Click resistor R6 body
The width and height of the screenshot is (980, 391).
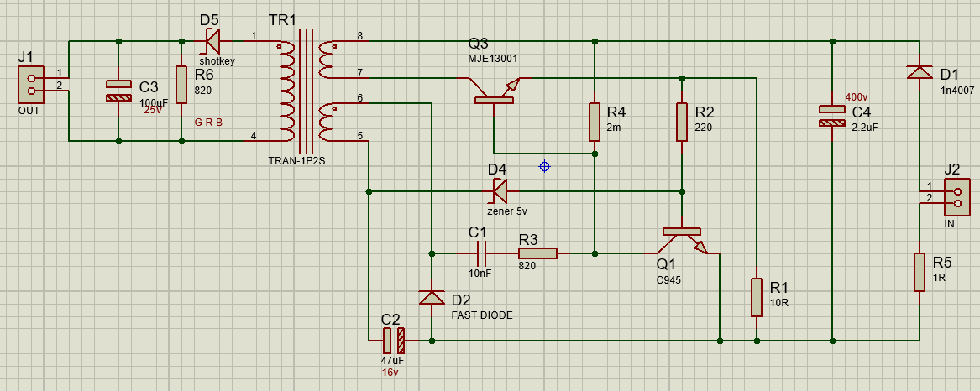pyautogui.click(x=181, y=85)
